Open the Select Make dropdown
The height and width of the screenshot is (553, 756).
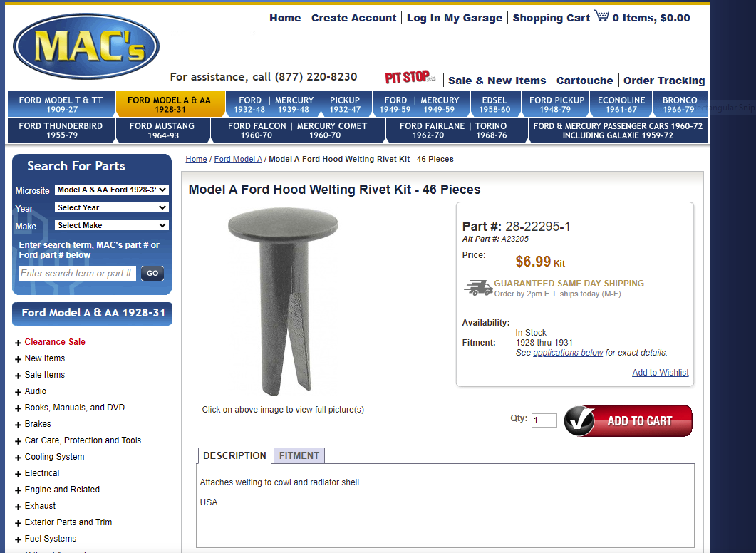[111, 226]
